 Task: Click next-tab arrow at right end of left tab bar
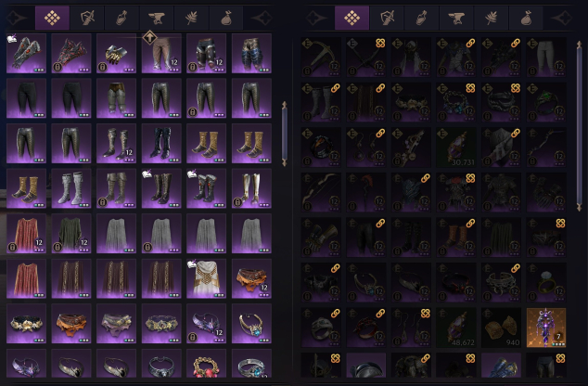261,18
